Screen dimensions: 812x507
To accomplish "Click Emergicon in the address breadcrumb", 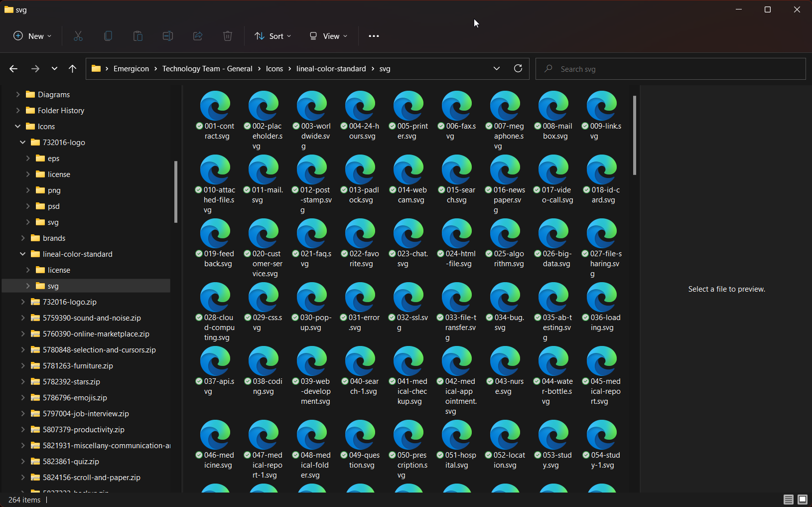I will tap(131, 69).
